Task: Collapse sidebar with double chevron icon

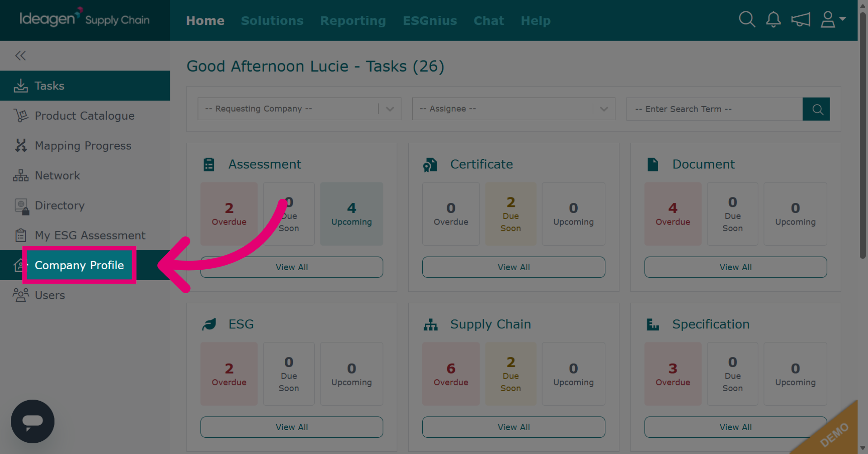Action: [x=20, y=56]
